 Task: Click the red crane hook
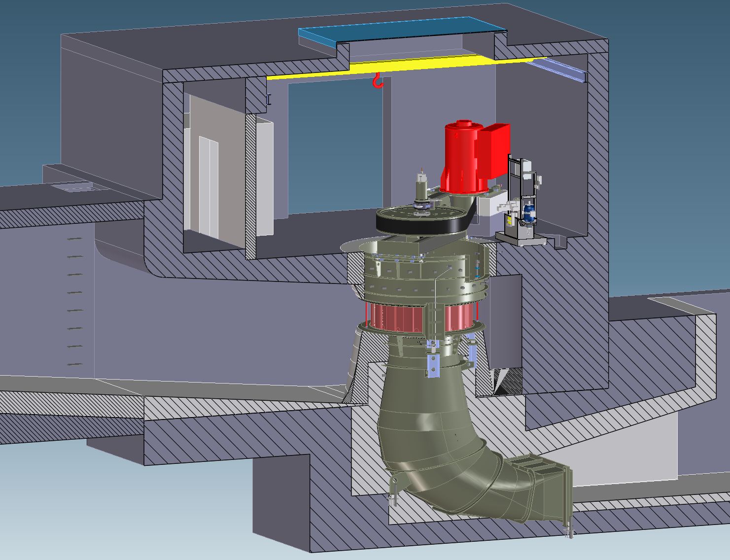[378, 81]
